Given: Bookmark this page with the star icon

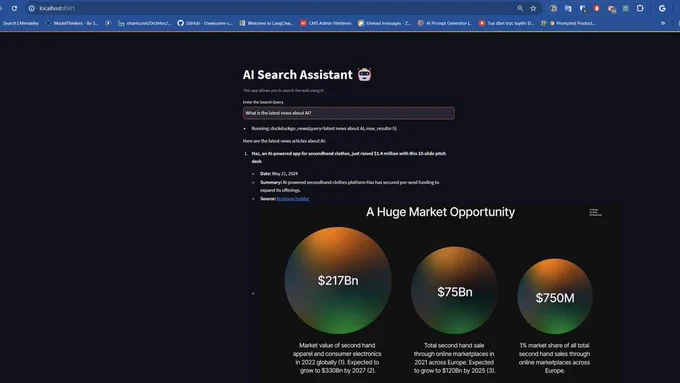Looking at the screenshot, I should pyautogui.click(x=533, y=8).
